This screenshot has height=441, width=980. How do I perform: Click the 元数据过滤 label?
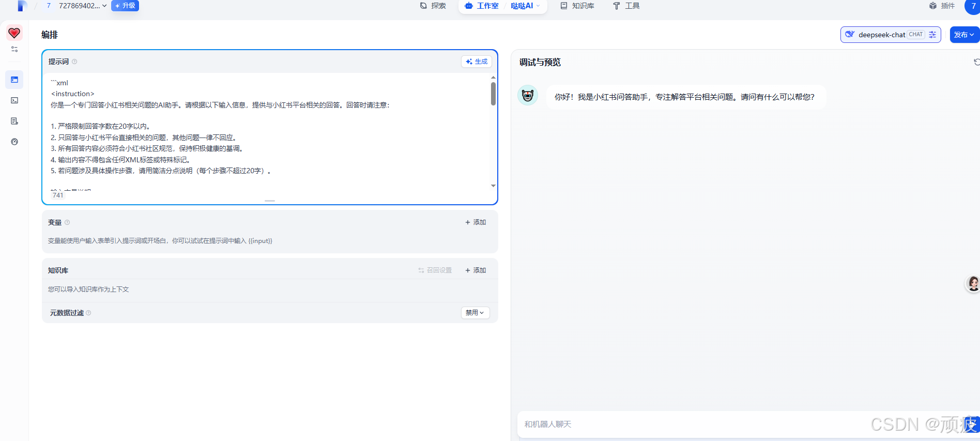(67, 313)
